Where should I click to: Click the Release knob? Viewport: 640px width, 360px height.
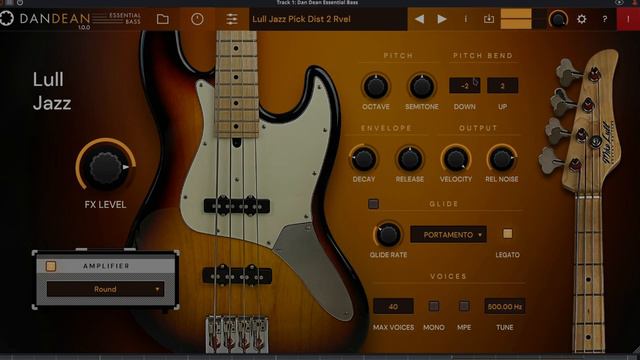point(409,159)
